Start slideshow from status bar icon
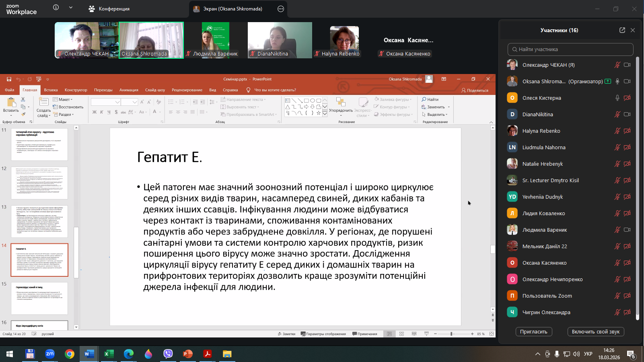 click(x=426, y=334)
